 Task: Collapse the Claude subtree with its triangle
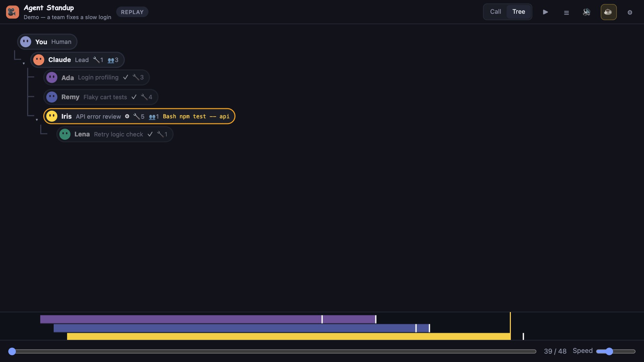pos(24,63)
